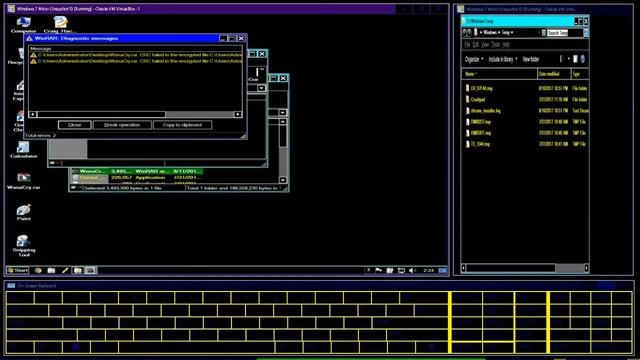Select the WanaCry.rar archive on the desktop
Viewport: 640px width, 360px height.
point(23,181)
